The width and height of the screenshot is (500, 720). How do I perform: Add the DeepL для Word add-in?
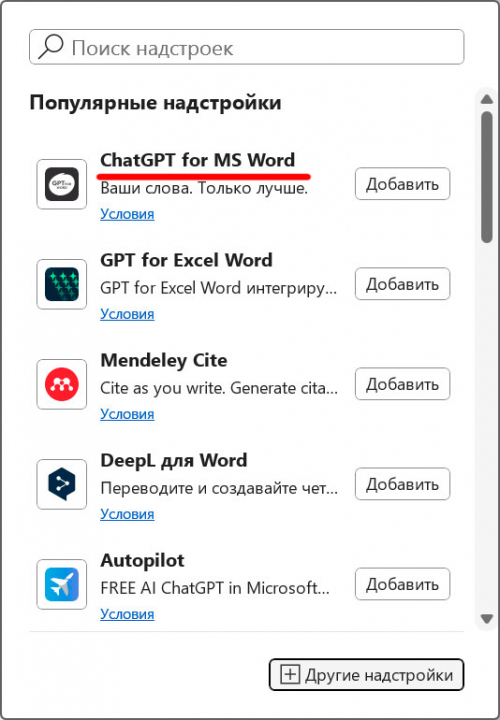pyautogui.click(x=402, y=484)
